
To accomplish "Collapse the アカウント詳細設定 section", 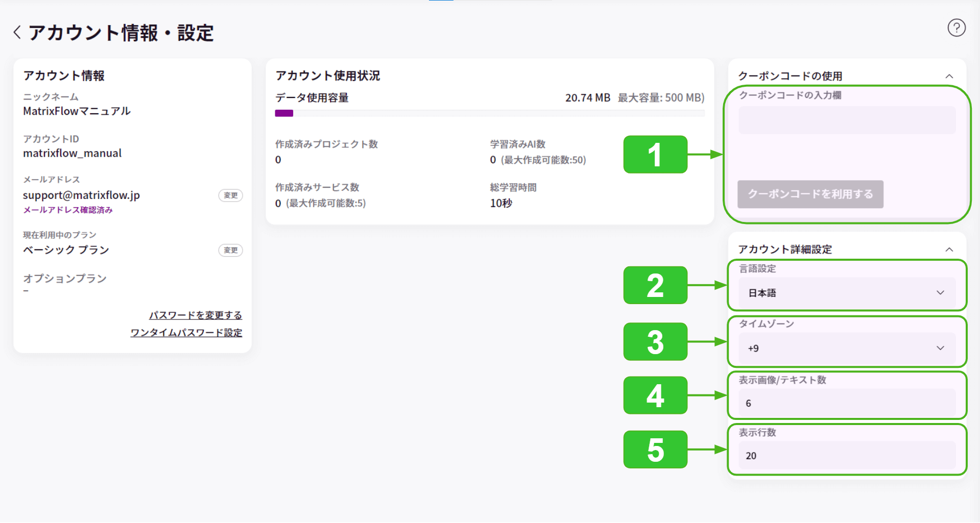I will coord(949,250).
